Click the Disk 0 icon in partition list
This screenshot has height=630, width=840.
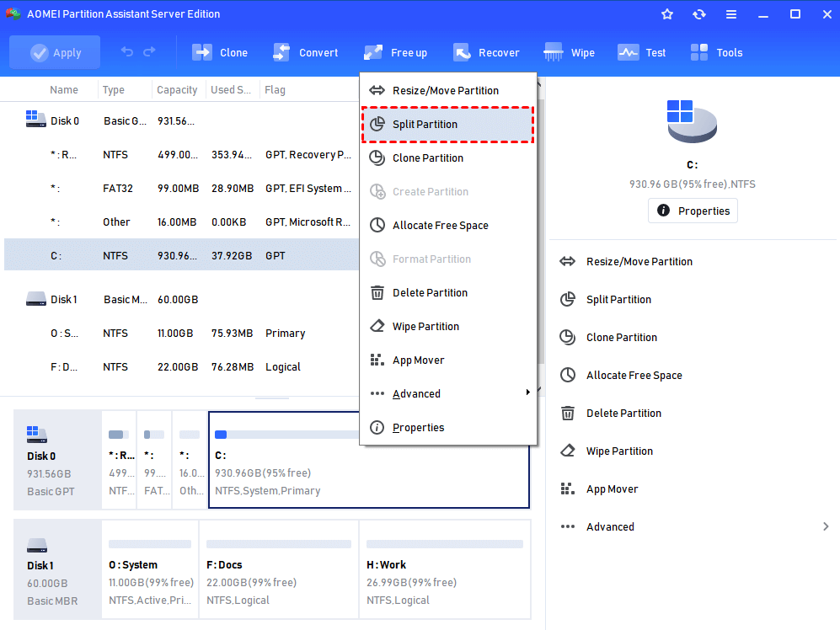coord(36,119)
